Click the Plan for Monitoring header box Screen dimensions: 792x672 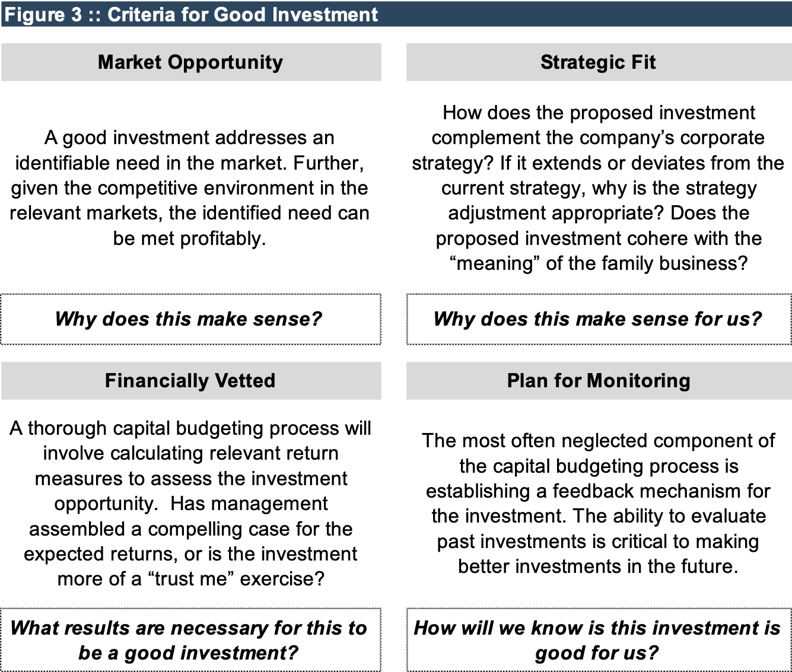click(x=598, y=381)
